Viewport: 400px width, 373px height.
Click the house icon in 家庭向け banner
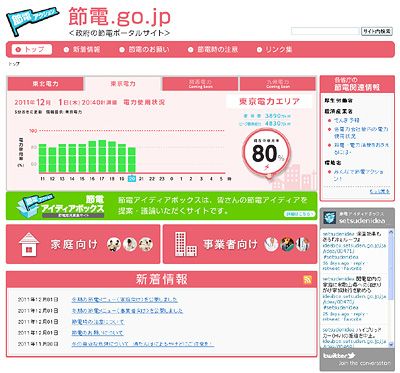(x=29, y=245)
